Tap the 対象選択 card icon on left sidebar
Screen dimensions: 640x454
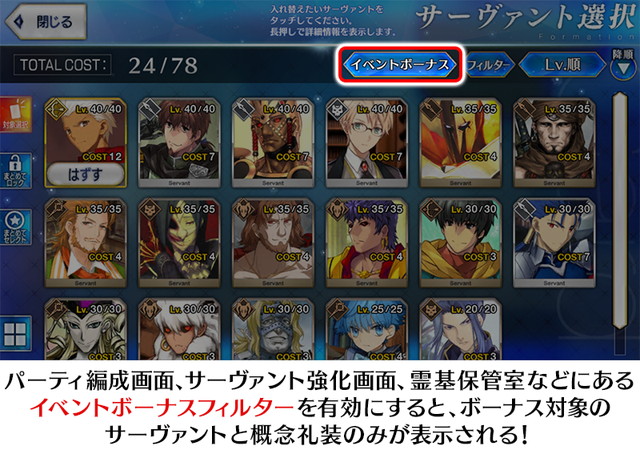tap(16, 114)
